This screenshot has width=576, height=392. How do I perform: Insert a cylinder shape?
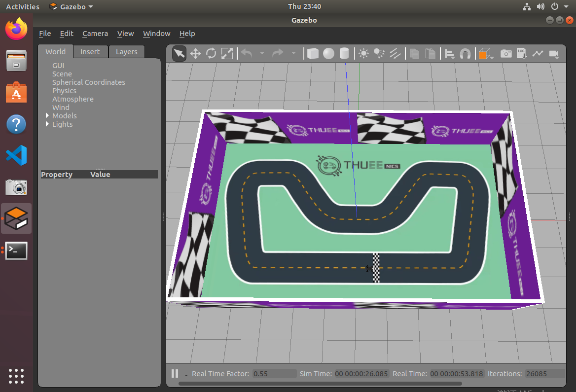coord(344,54)
